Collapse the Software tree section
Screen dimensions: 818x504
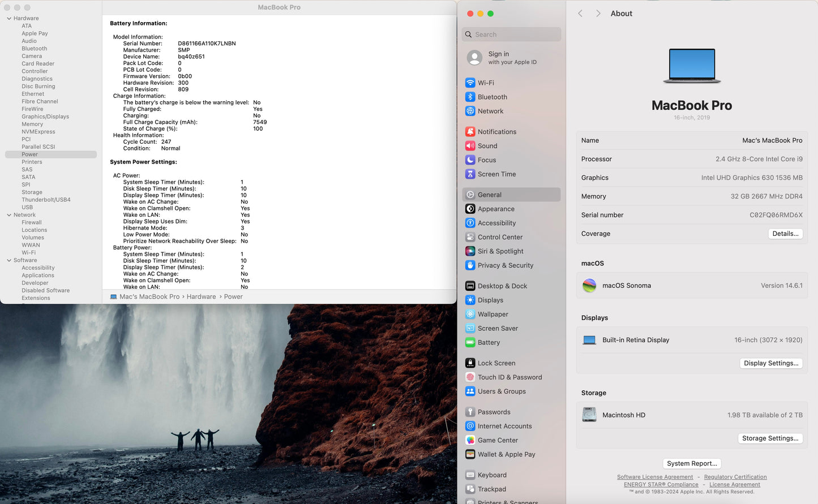coord(9,260)
